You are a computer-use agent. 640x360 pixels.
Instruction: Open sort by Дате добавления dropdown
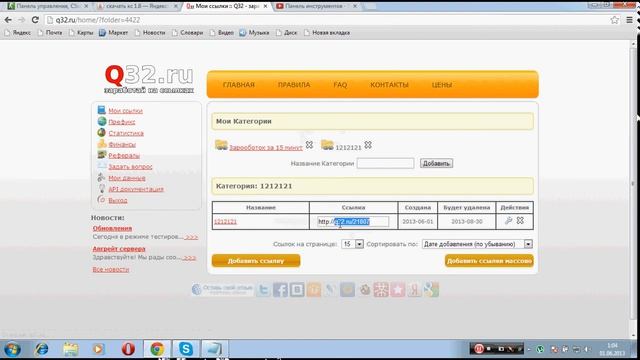(477, 244)
